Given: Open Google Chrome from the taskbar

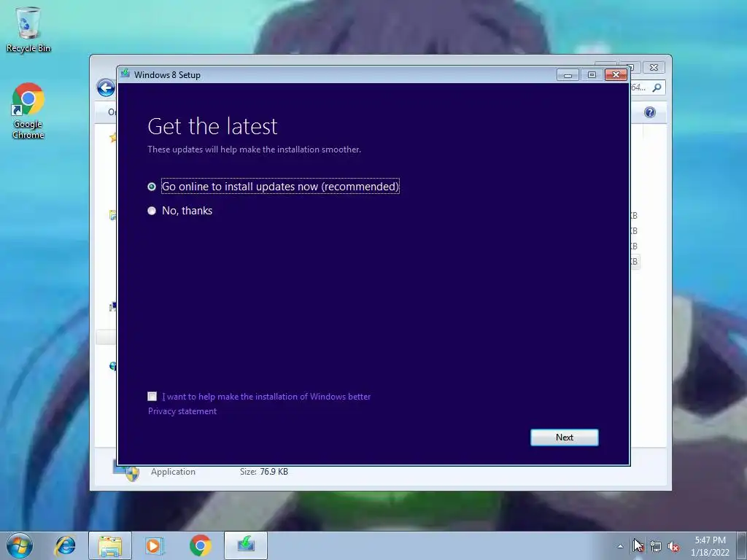Looking at the screenshot, I should pos(200,545).
